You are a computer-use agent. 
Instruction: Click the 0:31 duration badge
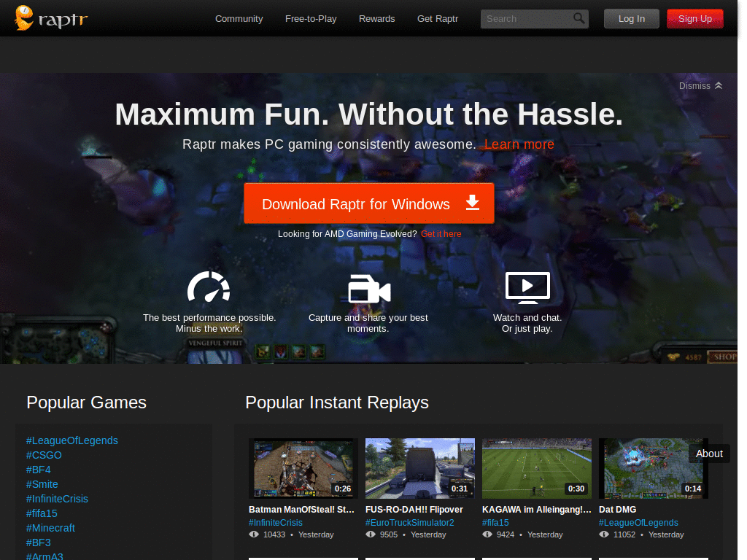coord(460,489)
